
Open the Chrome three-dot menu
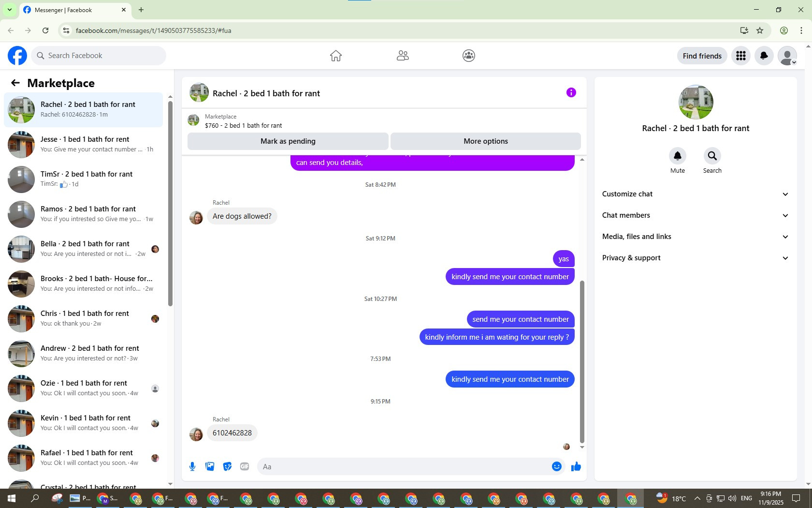coord(801,30)
